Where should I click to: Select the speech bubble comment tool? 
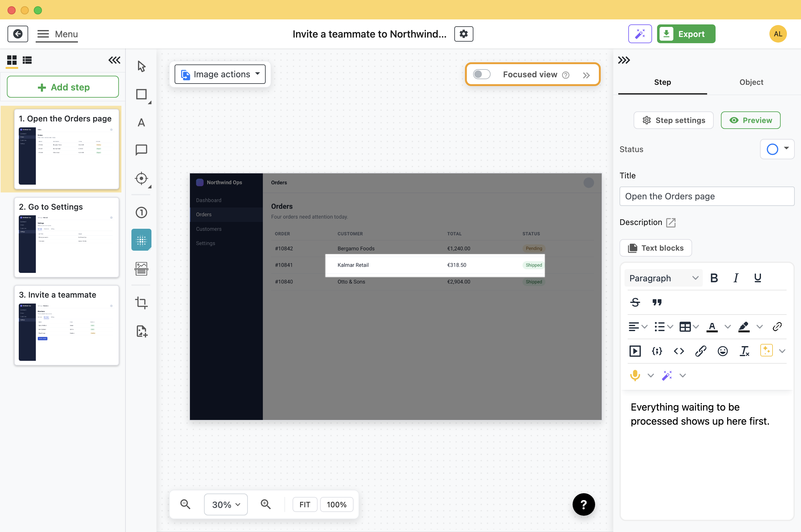[141, 150]
